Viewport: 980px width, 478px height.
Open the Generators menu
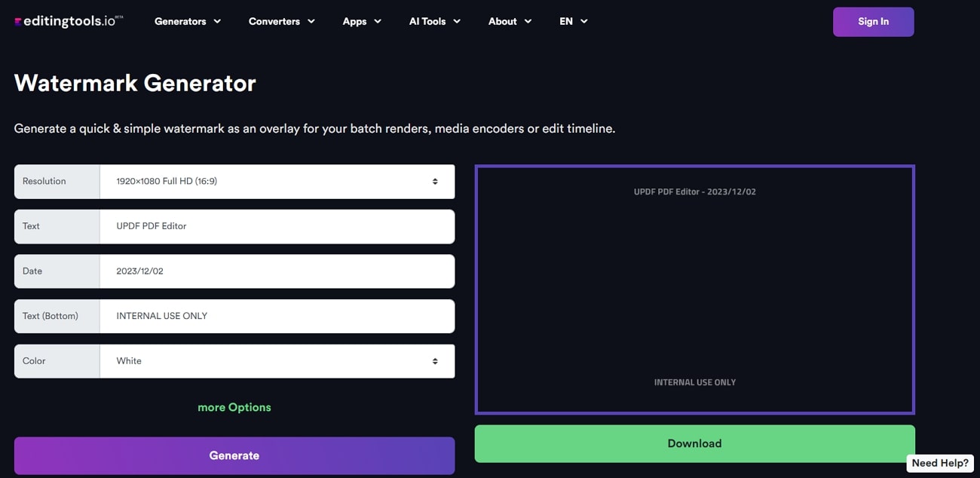tap(187, 21)
